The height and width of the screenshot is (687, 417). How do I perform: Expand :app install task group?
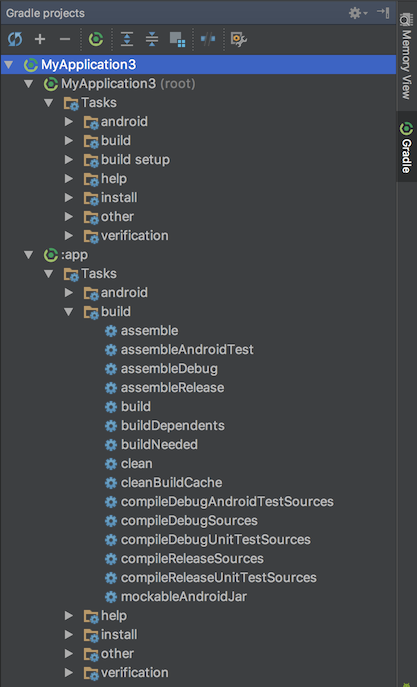pos(69,634)
